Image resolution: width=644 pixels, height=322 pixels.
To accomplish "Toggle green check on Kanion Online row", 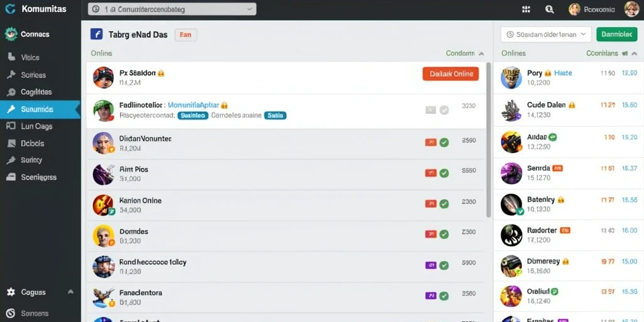I will [444, 203].
